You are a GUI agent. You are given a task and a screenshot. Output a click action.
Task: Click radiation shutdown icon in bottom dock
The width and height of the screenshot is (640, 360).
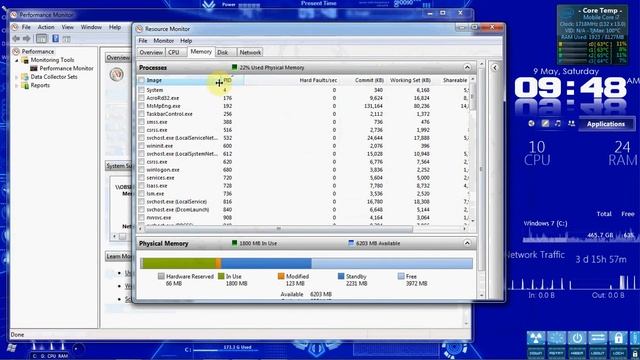(536, 338)
